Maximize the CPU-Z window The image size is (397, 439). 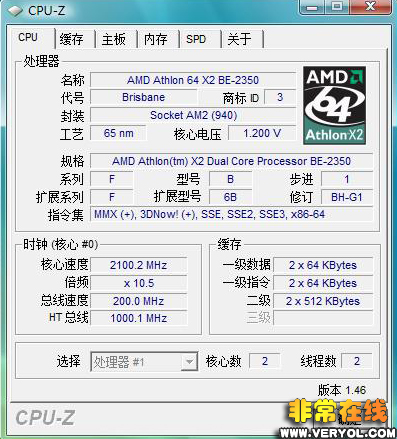click(x=337, y=7)
